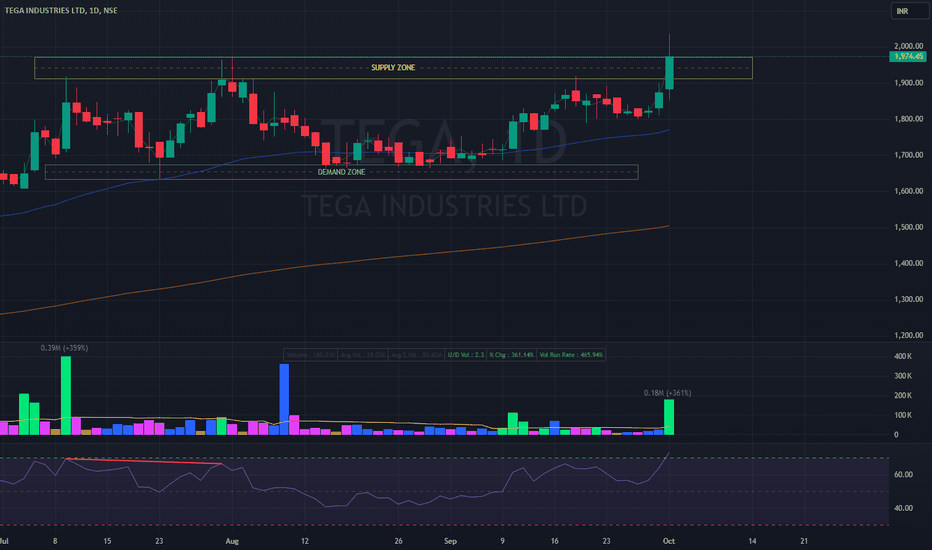Click the 1,800.00 price axis label
Viewport: 932px width, 550px height.
908,119
